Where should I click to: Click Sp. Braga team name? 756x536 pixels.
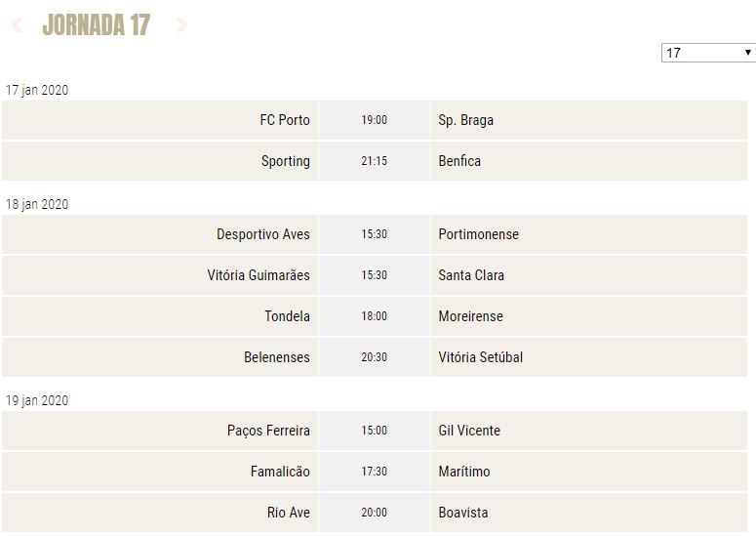pos(465,120)
